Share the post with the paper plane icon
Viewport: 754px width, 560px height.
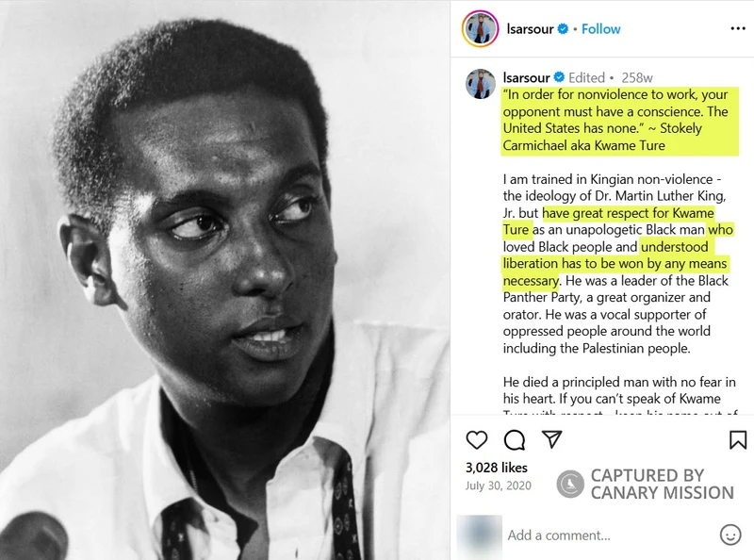click(x=550, y=439)
